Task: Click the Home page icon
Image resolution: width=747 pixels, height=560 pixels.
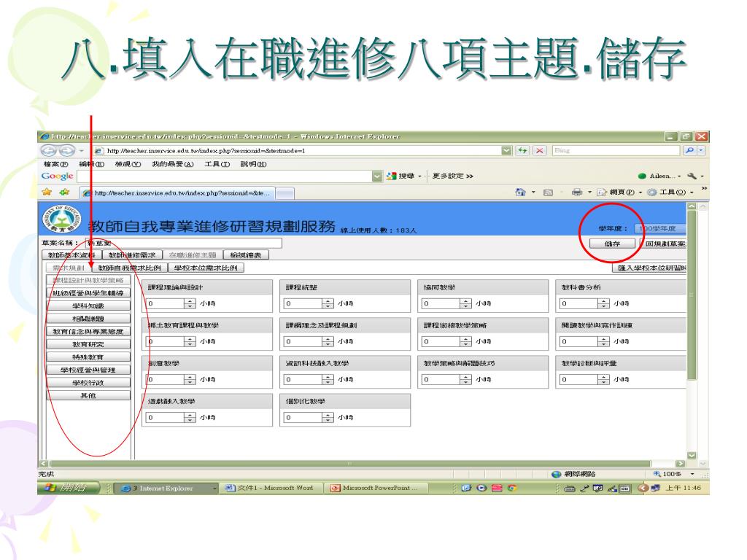Action: click(x=520, y=192)
